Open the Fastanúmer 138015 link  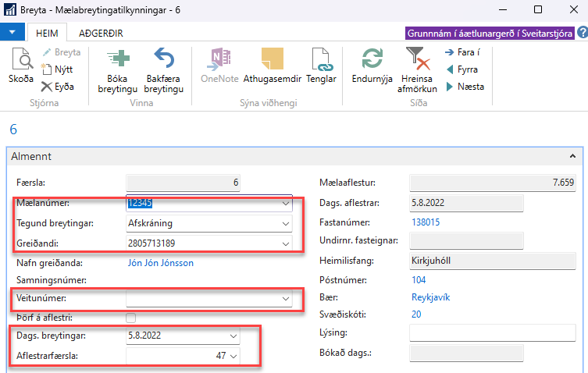424,222
